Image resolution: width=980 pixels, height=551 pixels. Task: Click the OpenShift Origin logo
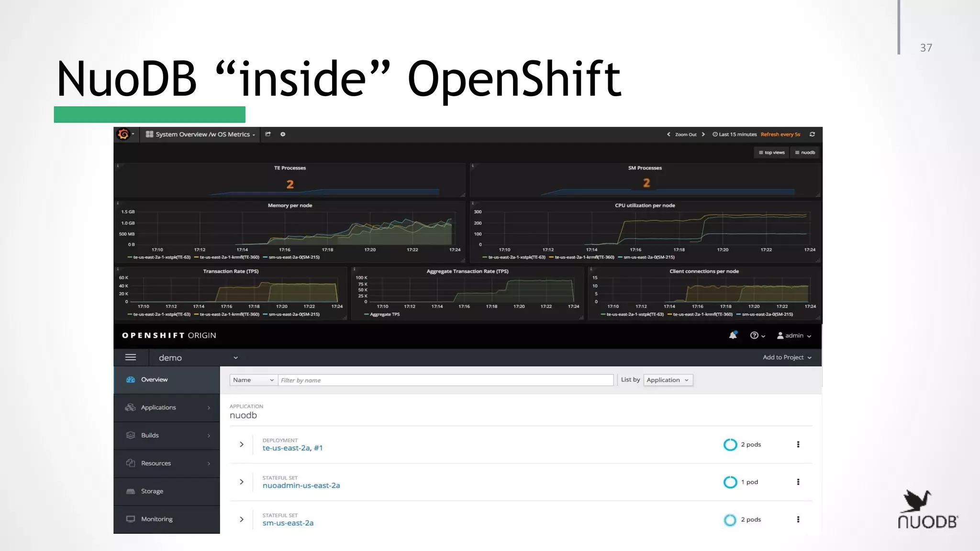pyautogui.click(x=169, y=335)
